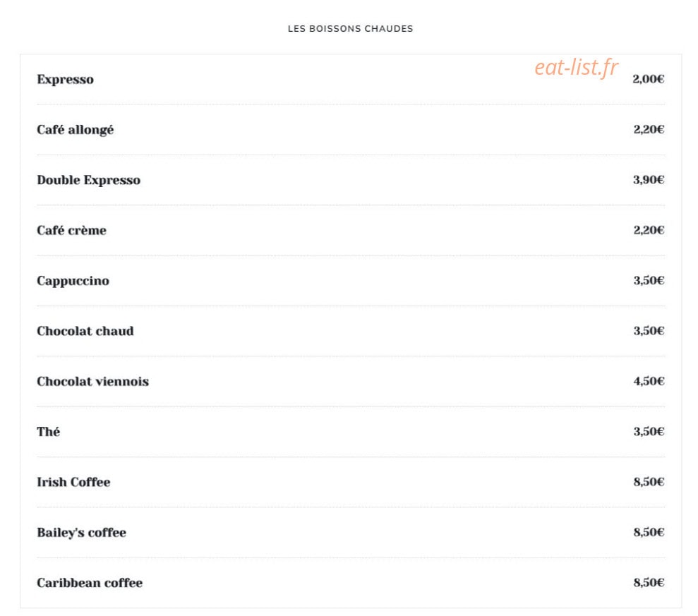The width and height of the screenshot is (698, 616).
Task: Click the eat-list.fr watermark logo
Action: click(x=576, y=68)
